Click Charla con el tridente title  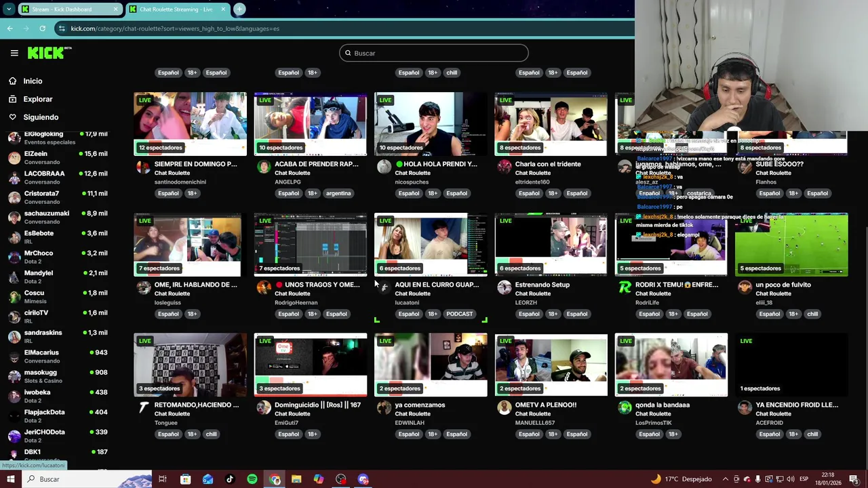(548, 164)
